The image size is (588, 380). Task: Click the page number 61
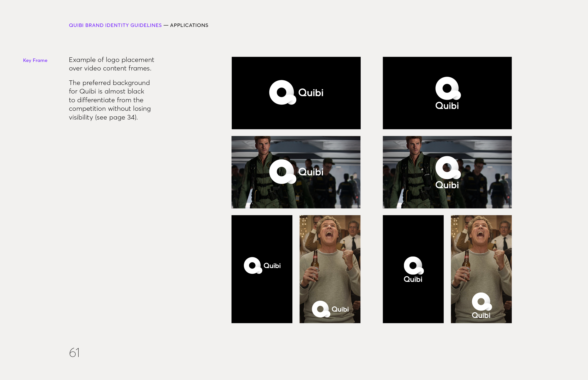[74, 352]
